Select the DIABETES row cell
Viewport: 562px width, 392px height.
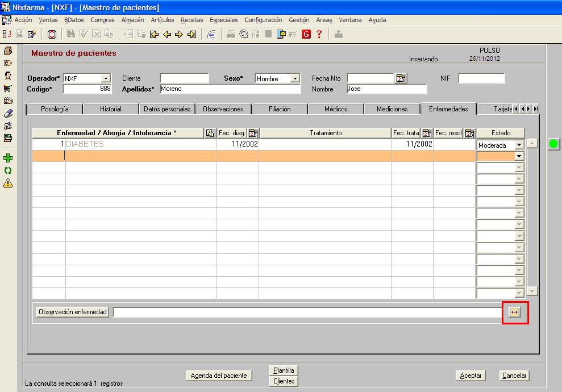click(141, 144)
